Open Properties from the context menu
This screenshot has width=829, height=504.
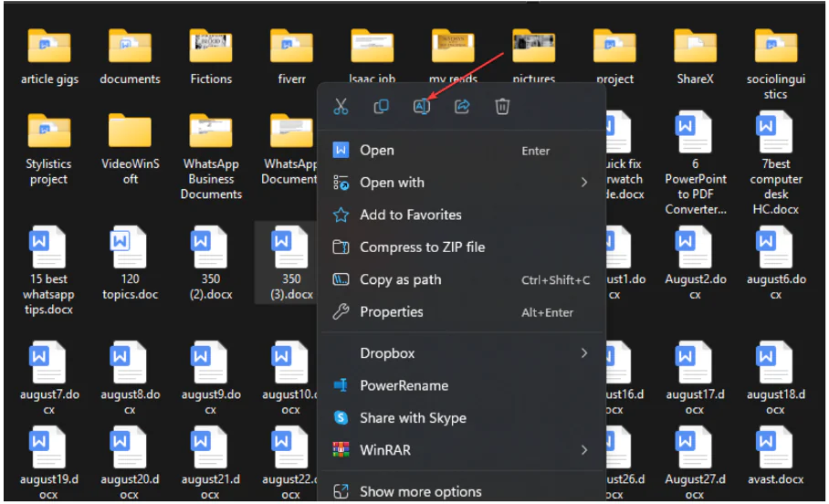391,312
